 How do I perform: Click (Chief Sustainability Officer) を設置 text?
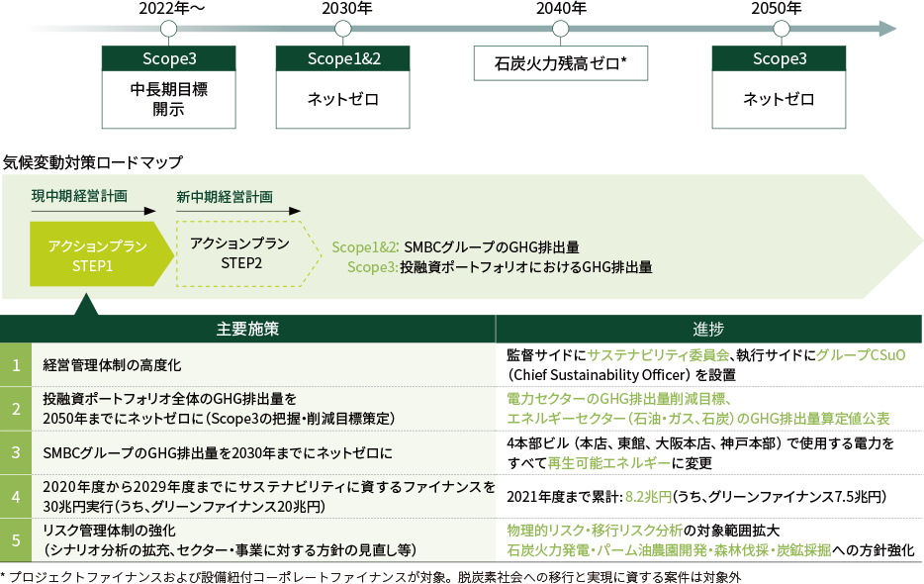[621, 374]
